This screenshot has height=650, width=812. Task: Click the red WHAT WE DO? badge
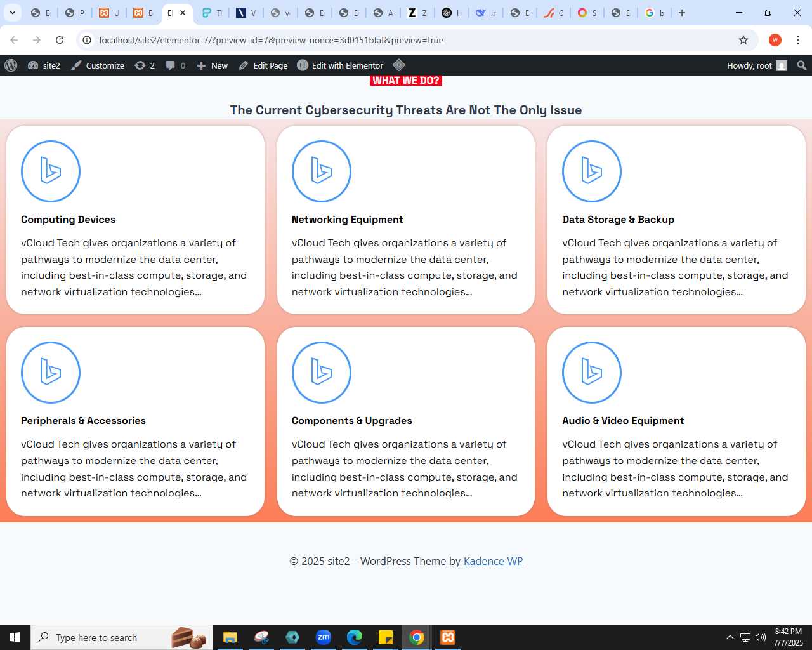coord(406,81)
